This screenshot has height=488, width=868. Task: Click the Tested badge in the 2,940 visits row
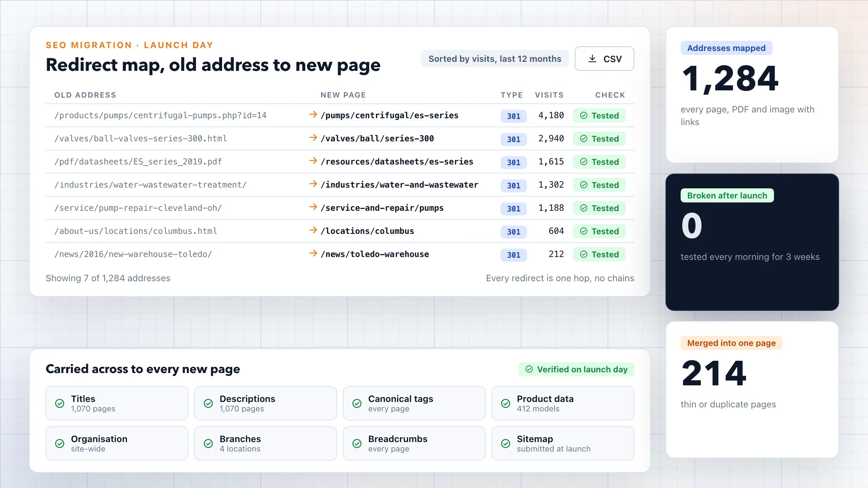coord(599,139)
